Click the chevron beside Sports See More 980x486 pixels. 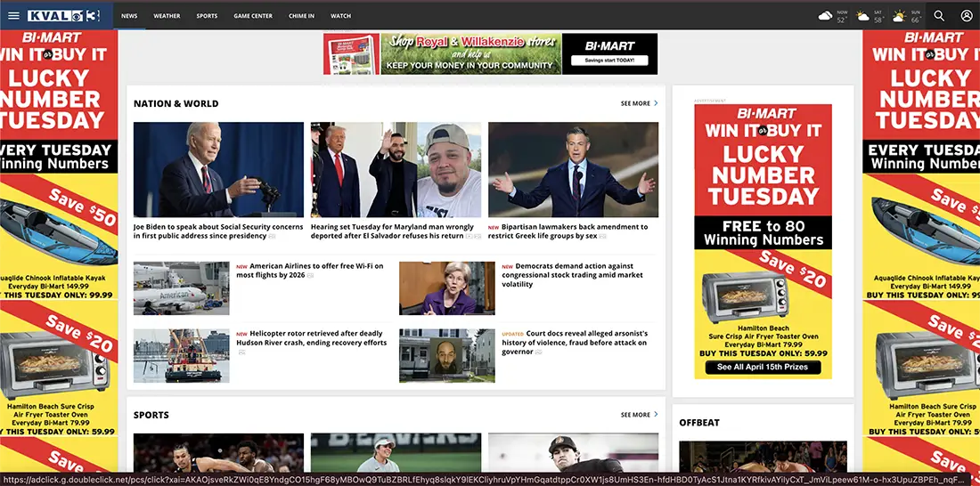[656, 414]
